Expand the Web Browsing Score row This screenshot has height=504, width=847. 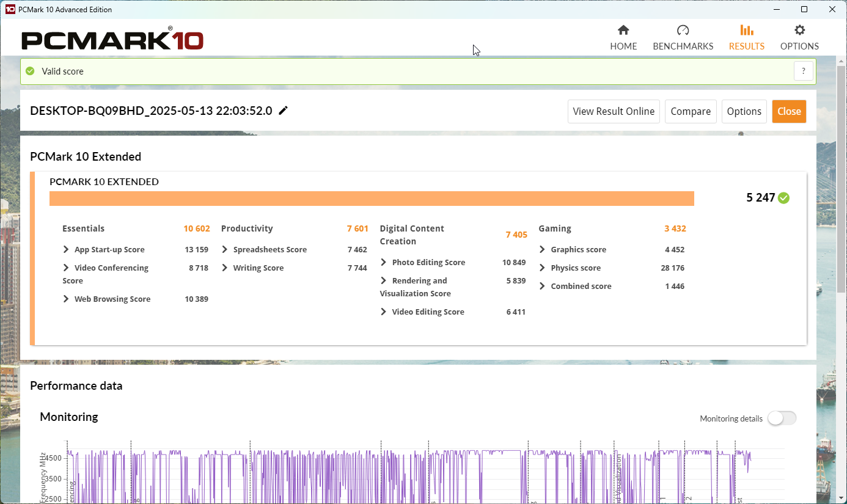tap(66, 299)
